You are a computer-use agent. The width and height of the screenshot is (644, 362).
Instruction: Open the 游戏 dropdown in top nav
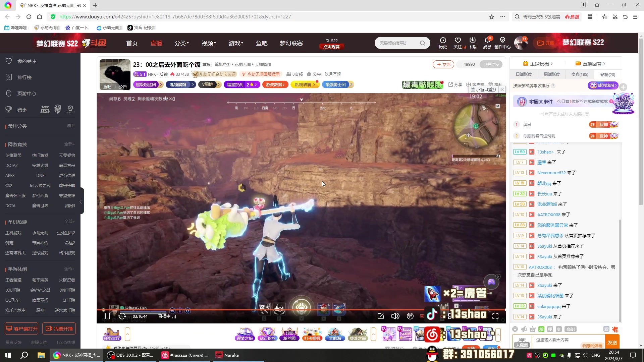[x=236, y=43]
